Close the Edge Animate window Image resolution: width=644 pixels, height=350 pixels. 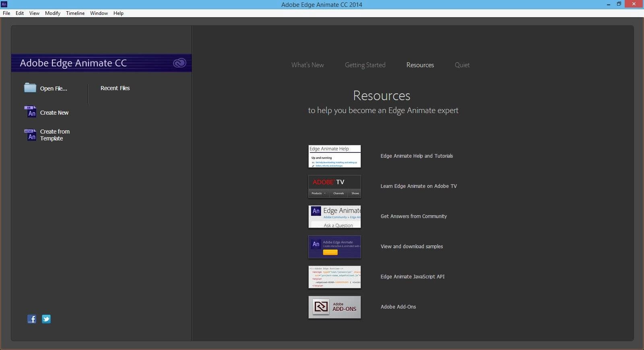tap(634, 4)
